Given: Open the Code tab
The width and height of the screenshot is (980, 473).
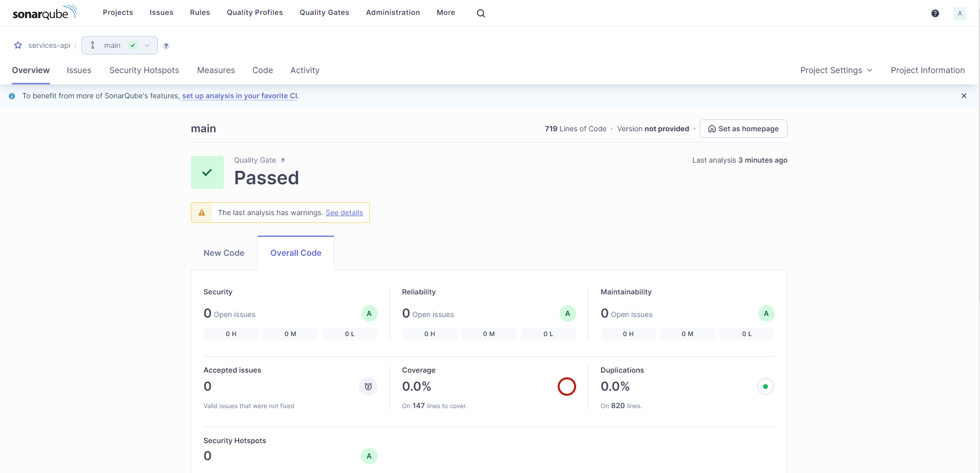Looking at the screenshot, I should pos(263,71).
